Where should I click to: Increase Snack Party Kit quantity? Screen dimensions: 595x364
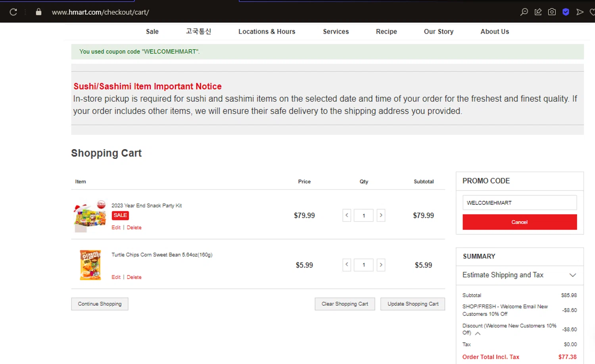381,215
